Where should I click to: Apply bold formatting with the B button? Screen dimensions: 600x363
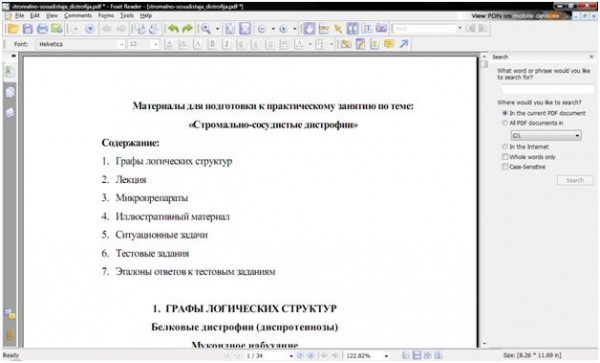(212, 44)
